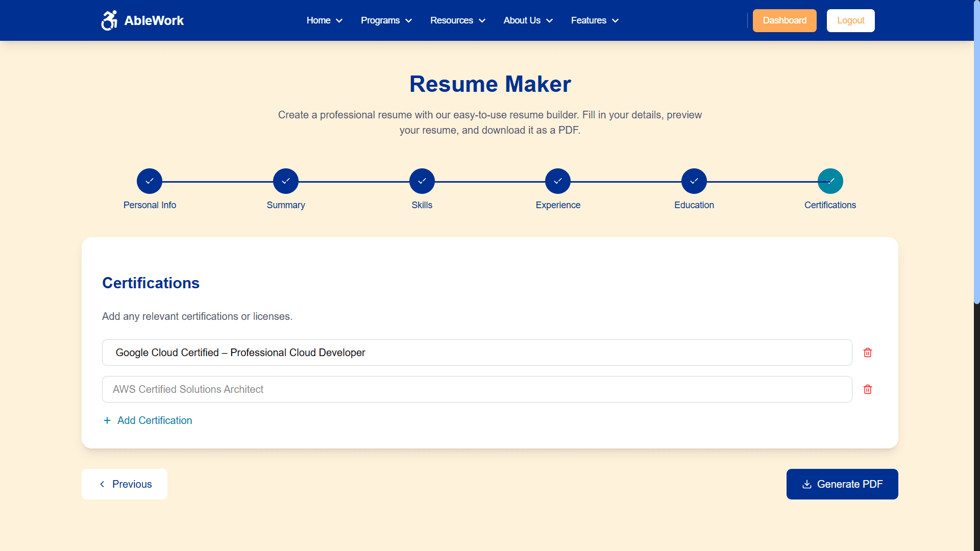Expand the Resources navigation dropdown
The height and width of the screenshot is (551, 980).
pyautogui.click(x=457, y=20)
